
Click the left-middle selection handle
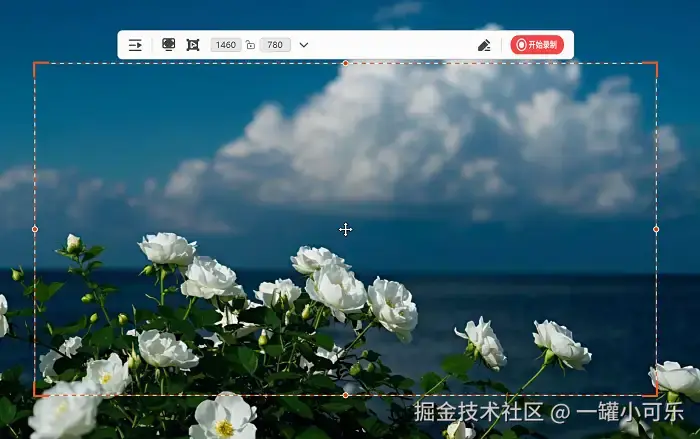tap(35, 229)
